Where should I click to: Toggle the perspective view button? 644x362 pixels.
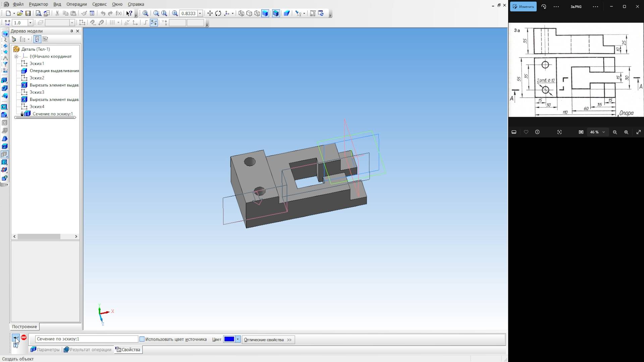(287, 13)
